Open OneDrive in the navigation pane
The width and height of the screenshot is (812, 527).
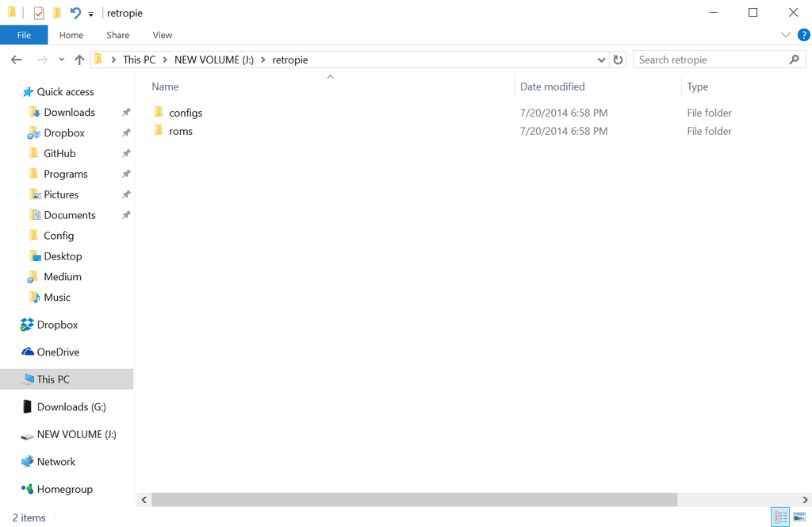point(58,352)
